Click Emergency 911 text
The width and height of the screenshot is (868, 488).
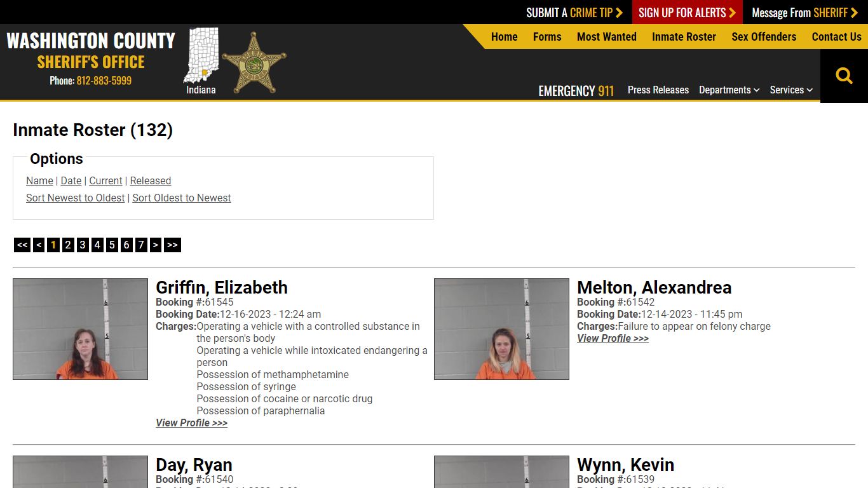click(576, 91)
